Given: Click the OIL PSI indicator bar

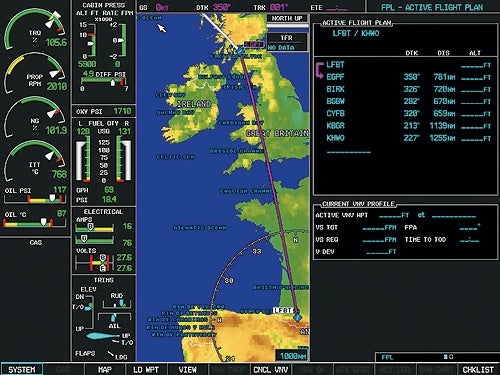Looking at the screenshot, I should tap(35, 199).
